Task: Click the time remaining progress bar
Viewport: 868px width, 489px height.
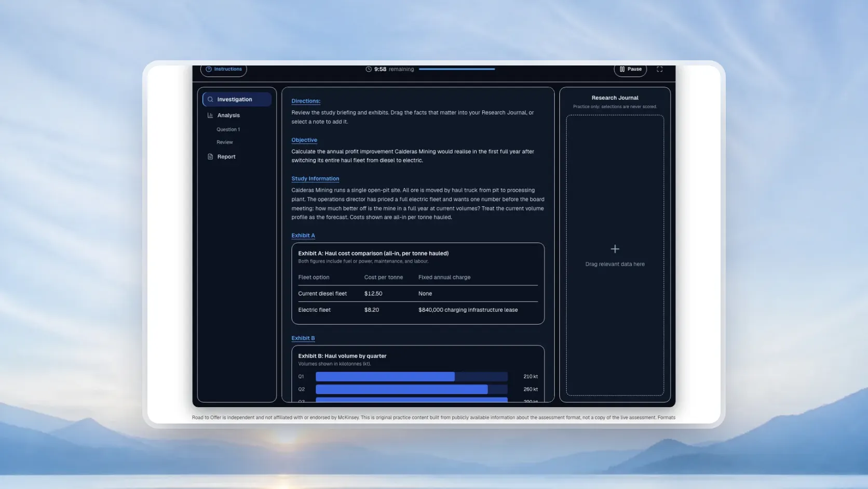Action: [457, 69]
